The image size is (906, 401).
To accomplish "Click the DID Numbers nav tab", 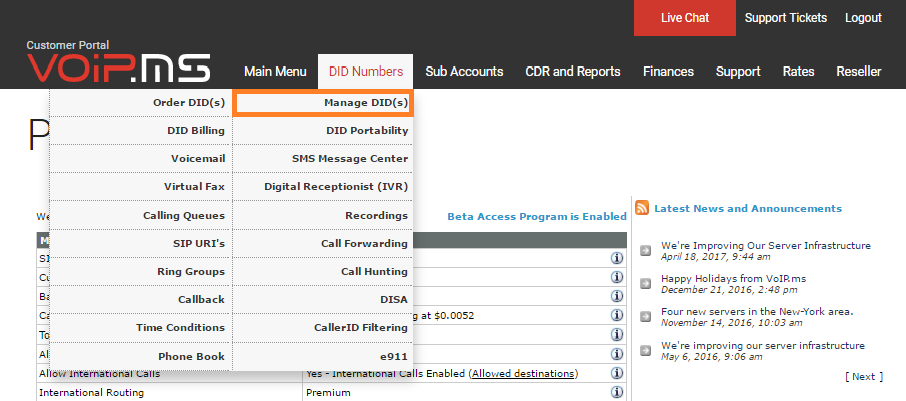I will pyautogui.click(x=366, y=72).
